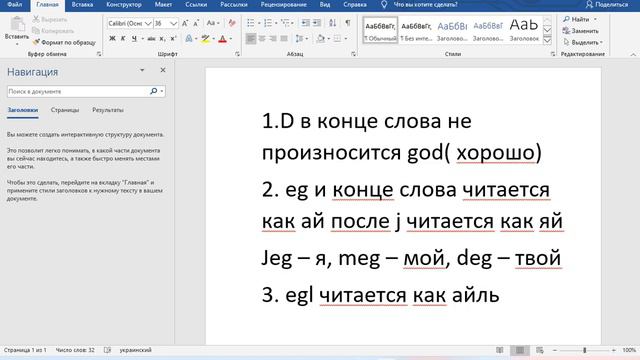640x360 pixels.
Task: Center the paragraph text
Action: coord(262,39)
